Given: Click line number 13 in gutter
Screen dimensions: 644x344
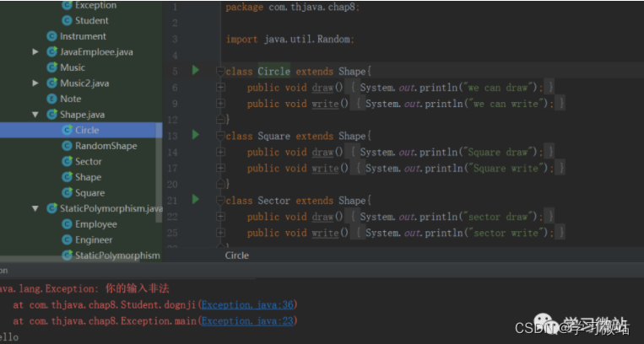Looking at the screenshot, I should click(172, 136).
